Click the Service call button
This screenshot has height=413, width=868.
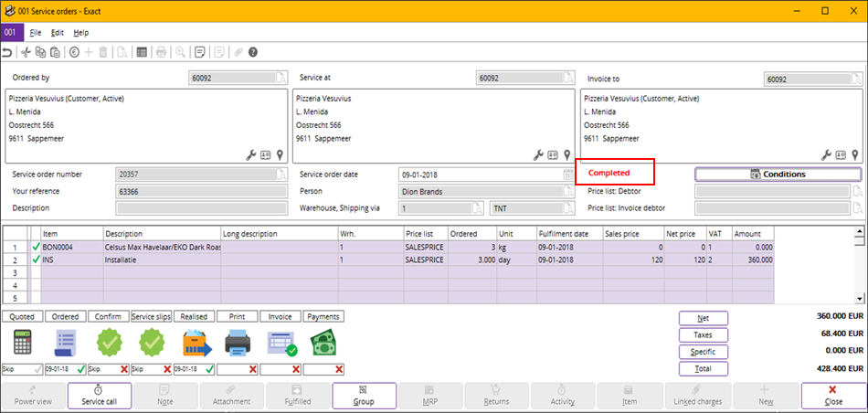[x=100, y=396]
